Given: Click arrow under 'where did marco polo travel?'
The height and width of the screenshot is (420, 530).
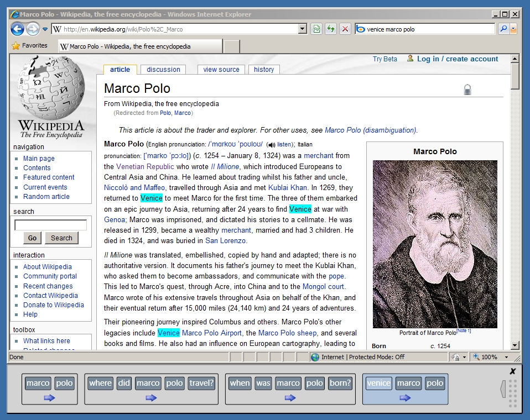Looking at the screenshot, I should [151, 398].
